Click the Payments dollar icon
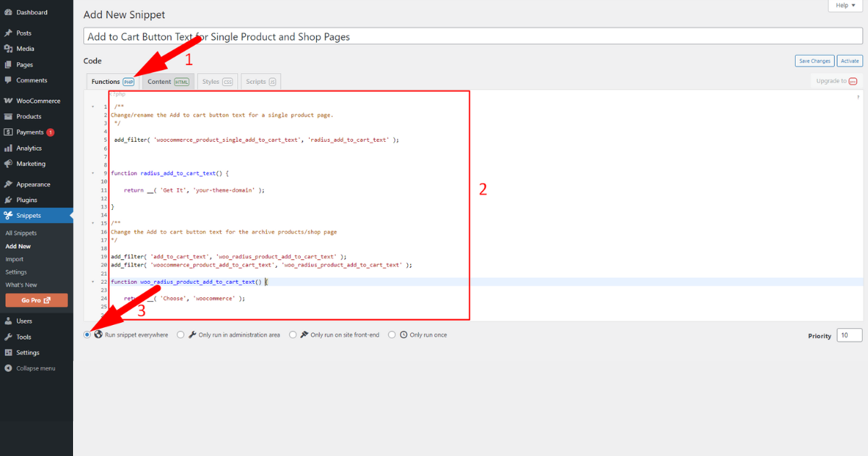This screenshot has width=868, height=456. pos(8,132)
